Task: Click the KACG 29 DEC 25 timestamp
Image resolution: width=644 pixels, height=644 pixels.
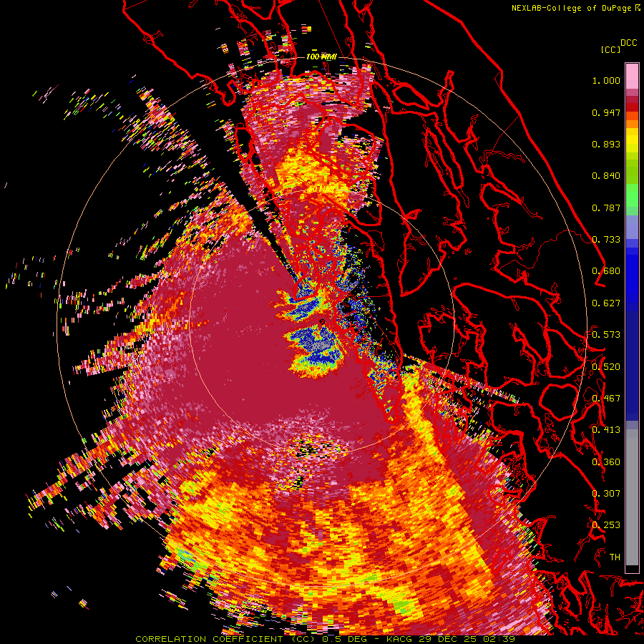Action: 451,639
